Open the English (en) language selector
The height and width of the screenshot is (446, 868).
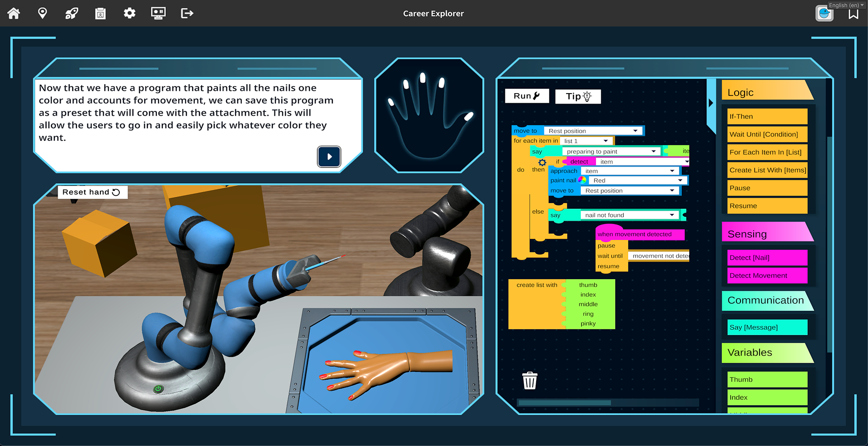tap(845, 5)
